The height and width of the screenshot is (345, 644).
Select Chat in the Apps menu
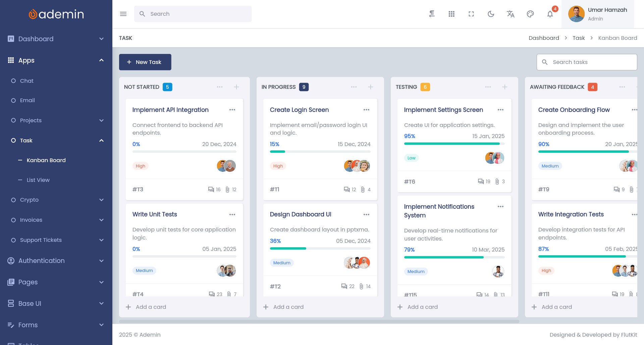(x=27, y=81)
